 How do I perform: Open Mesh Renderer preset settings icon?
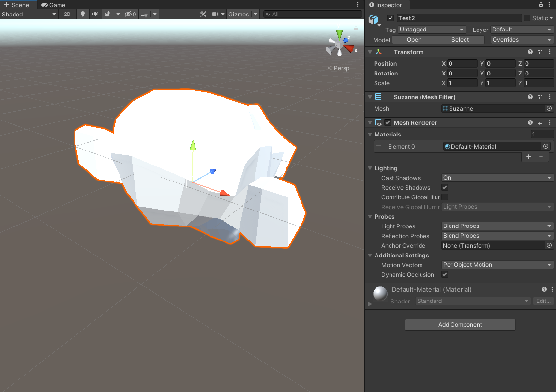pyautogui.click(x=540, y=123)
